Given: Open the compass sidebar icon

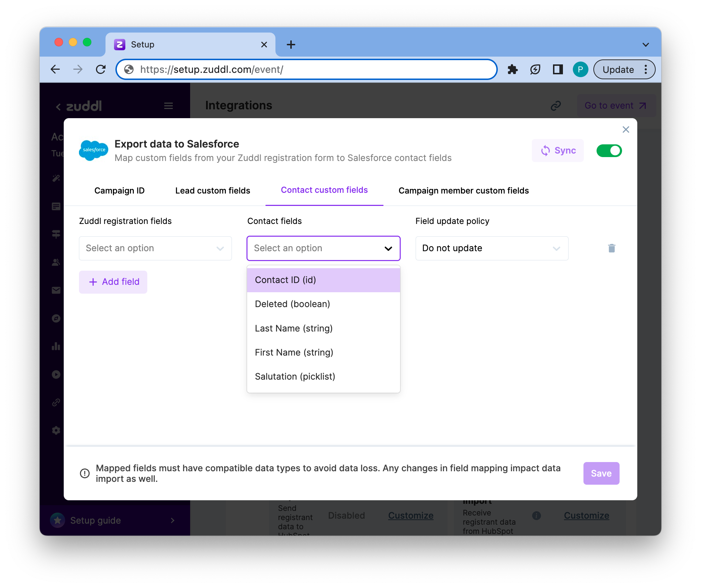Looking at the screenshot, I should coord(56,318).
